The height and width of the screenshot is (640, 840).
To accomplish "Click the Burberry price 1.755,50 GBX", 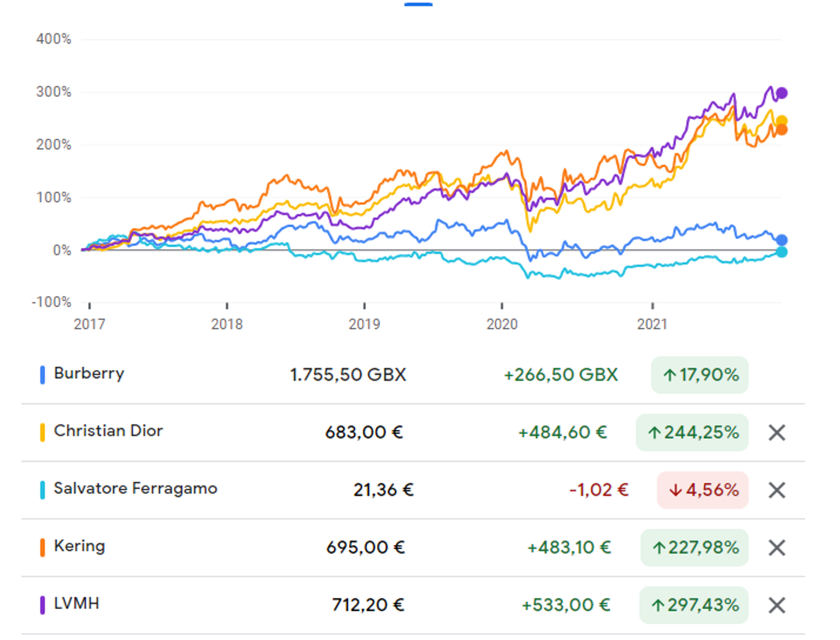I will tap(348, 375).
